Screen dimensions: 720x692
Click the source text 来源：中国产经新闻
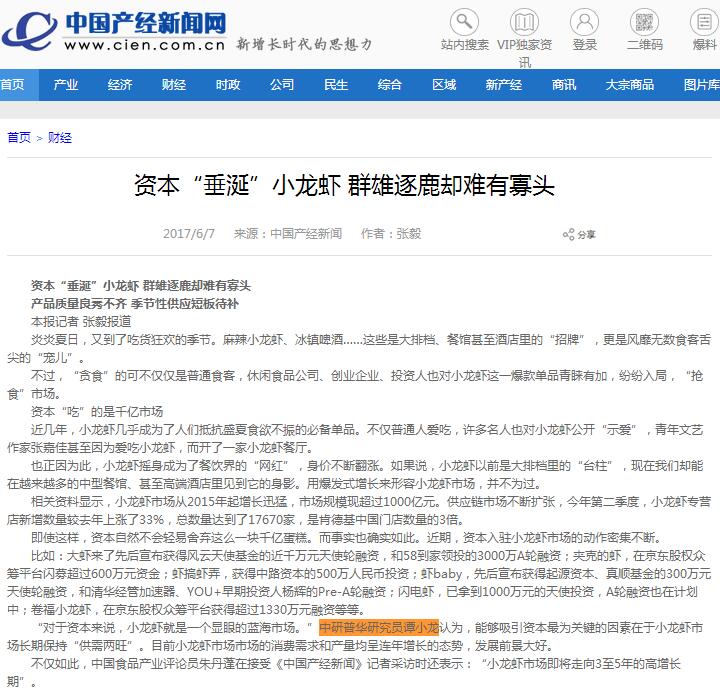pos(288,234)
